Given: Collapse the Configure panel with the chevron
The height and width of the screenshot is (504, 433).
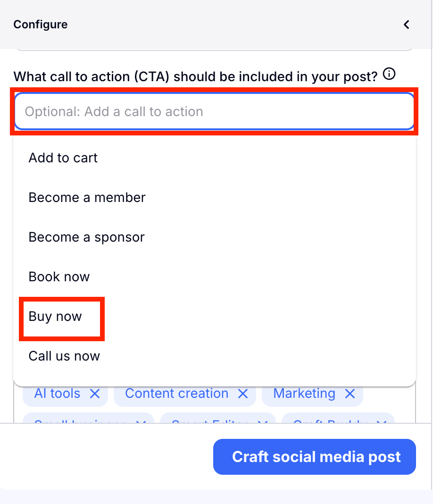Looking at the screenshot, I should pyautogui.click(x=407, y=25).
